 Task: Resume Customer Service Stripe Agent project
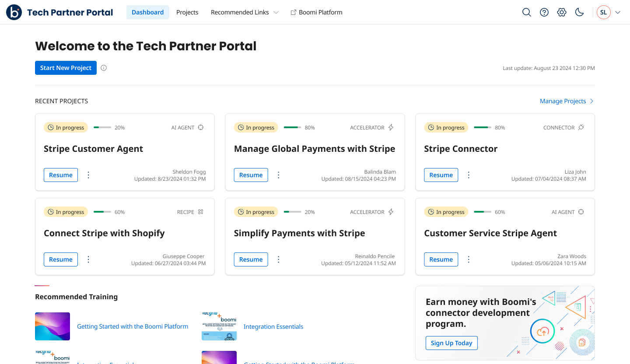pos(441,259)
